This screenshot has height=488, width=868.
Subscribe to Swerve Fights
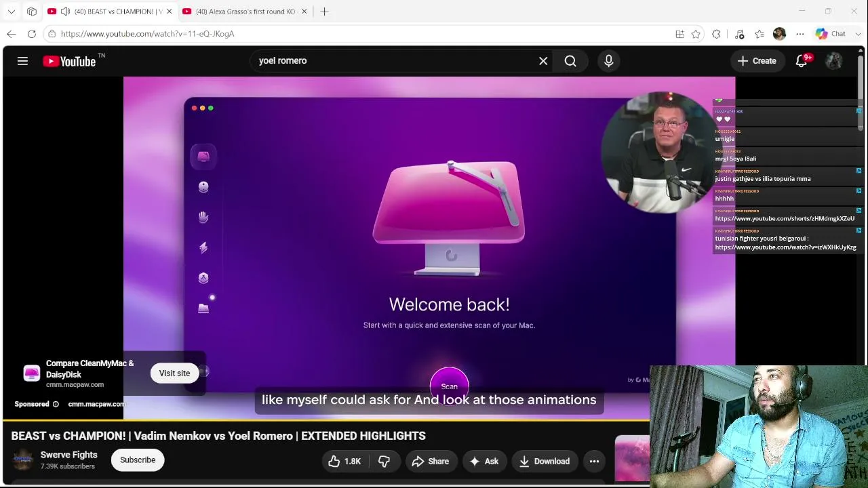(x=138, y=460)
